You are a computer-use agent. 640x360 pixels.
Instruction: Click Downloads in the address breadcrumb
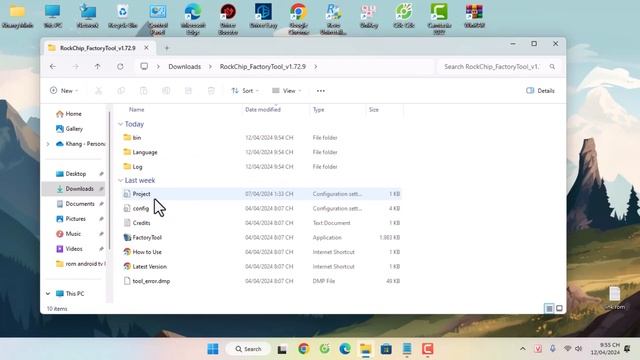[x=184, y=67]
